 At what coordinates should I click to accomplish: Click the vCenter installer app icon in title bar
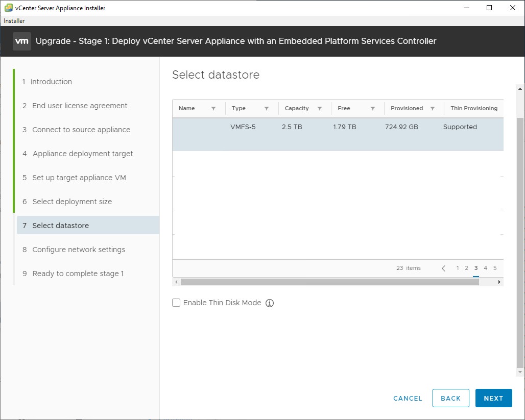click(8, 8)
